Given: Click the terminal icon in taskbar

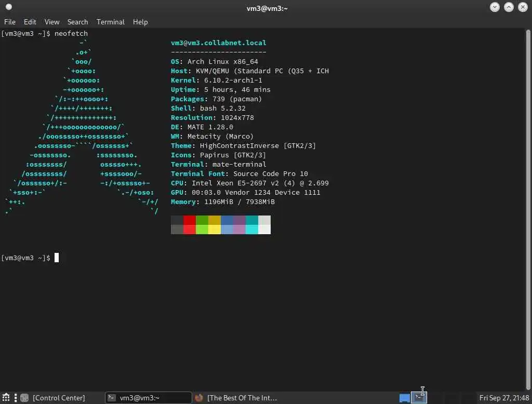Looking at the screenshot, I should pos(112,398).
